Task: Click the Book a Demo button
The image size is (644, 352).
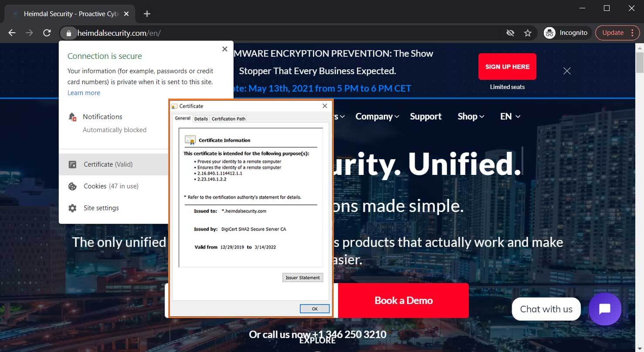Action: (403, 301)
